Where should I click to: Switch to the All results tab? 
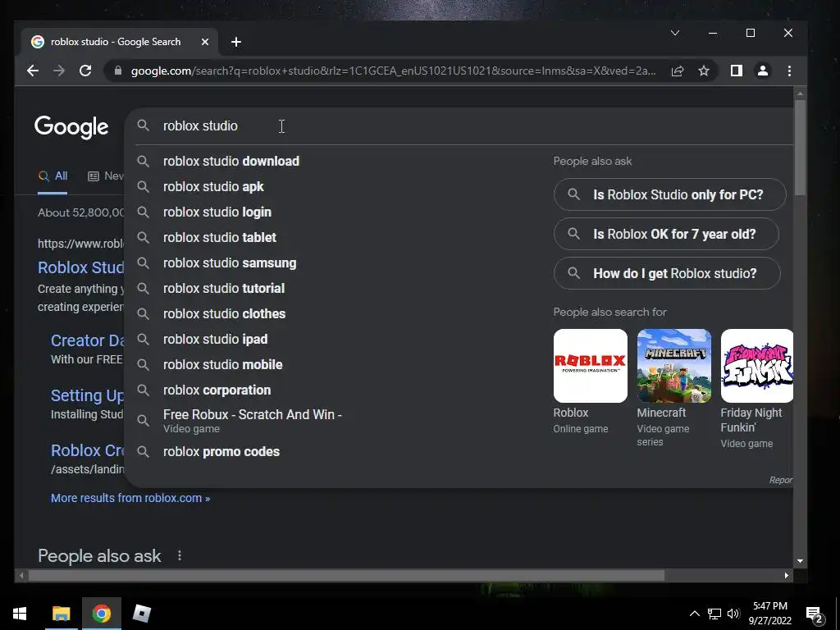tap(52, 176)
